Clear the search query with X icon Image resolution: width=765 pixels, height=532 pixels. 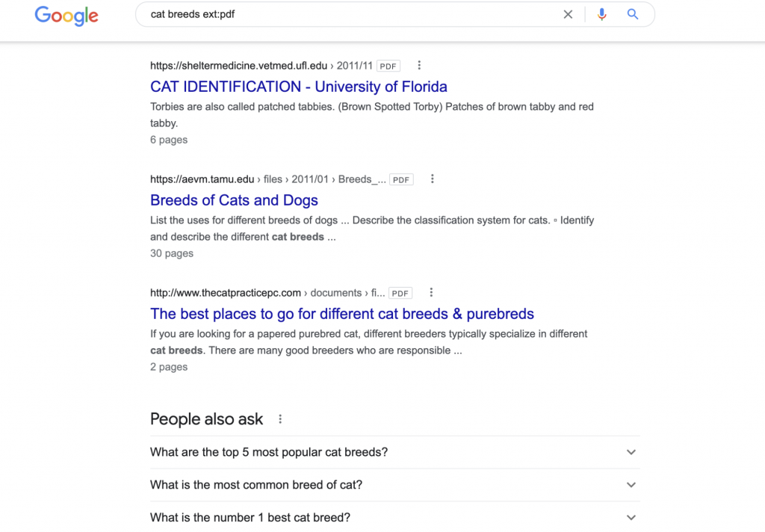[568, 15]
